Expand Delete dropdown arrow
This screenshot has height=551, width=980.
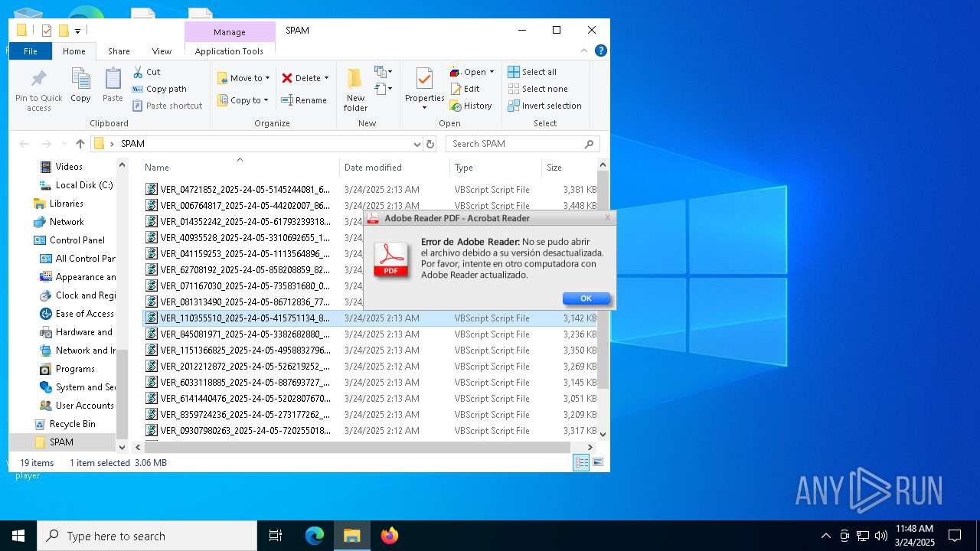tap(326, 78)
